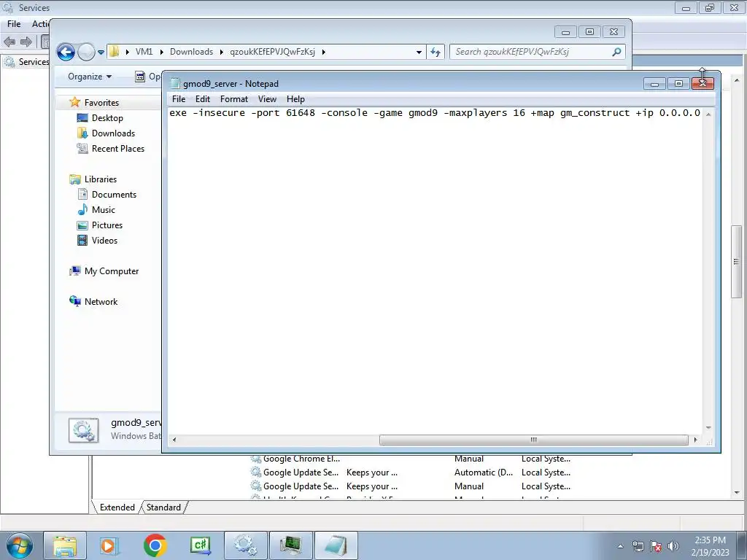The height and width of the screenshot is (560, 747).
Task: Select Network in the navigation pane
Action: (x=101, y=301)
